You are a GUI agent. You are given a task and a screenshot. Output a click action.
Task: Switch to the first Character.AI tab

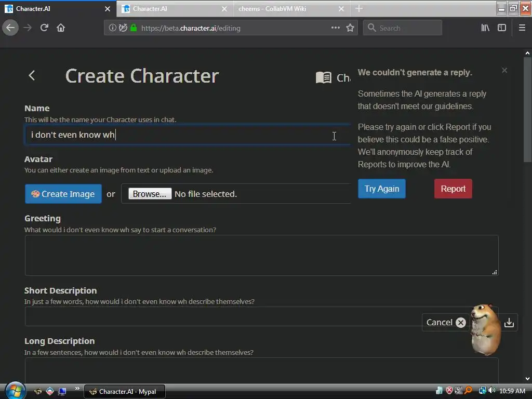[58, 9]
